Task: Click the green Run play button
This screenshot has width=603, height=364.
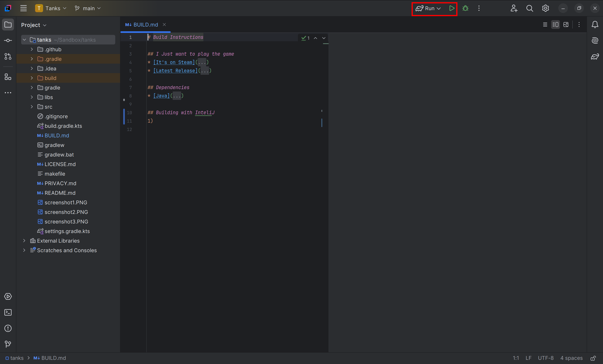Action: [x=451, y=8]
